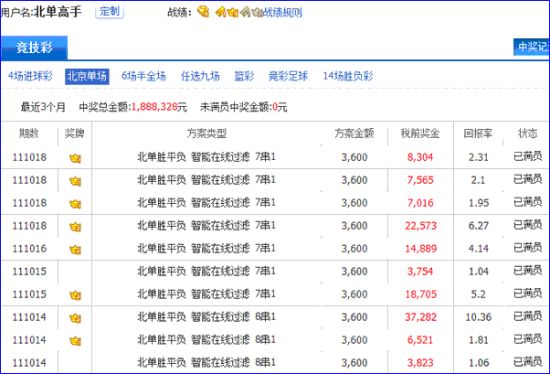Click the 方案金额 column header
Screen dimensions: 550x374
point(354,133)
